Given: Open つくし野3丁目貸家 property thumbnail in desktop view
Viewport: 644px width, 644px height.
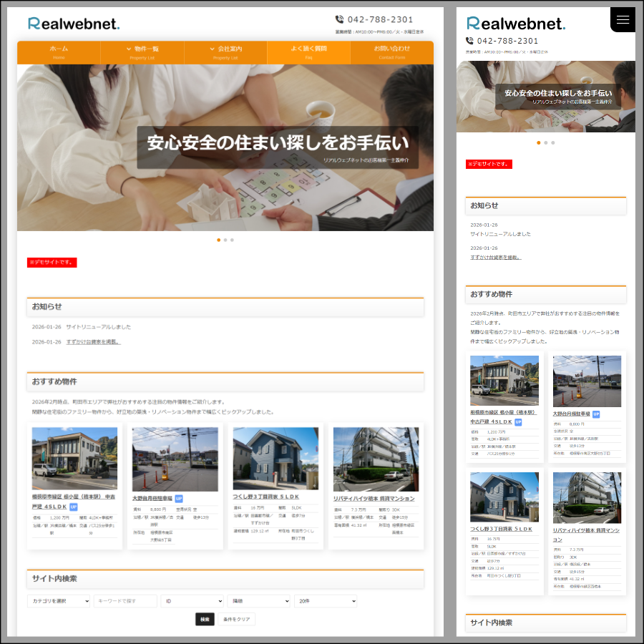Looking at the screenshot, I should pos(275,459).
